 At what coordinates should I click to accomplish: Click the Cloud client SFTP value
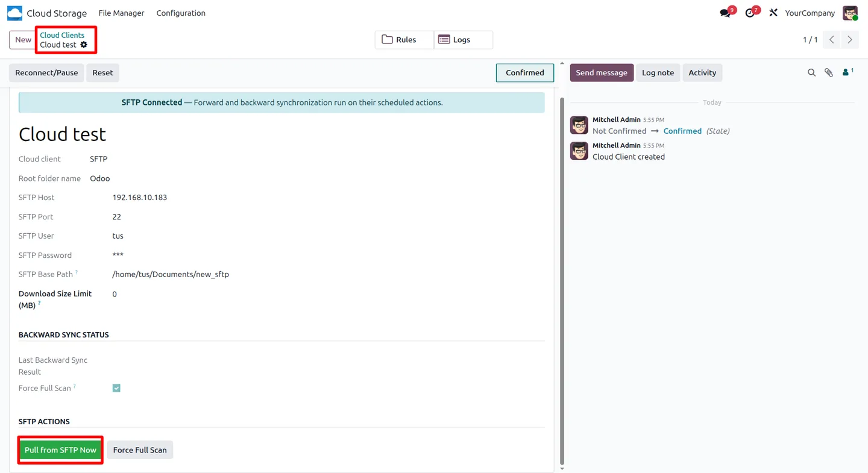(99, 159)
